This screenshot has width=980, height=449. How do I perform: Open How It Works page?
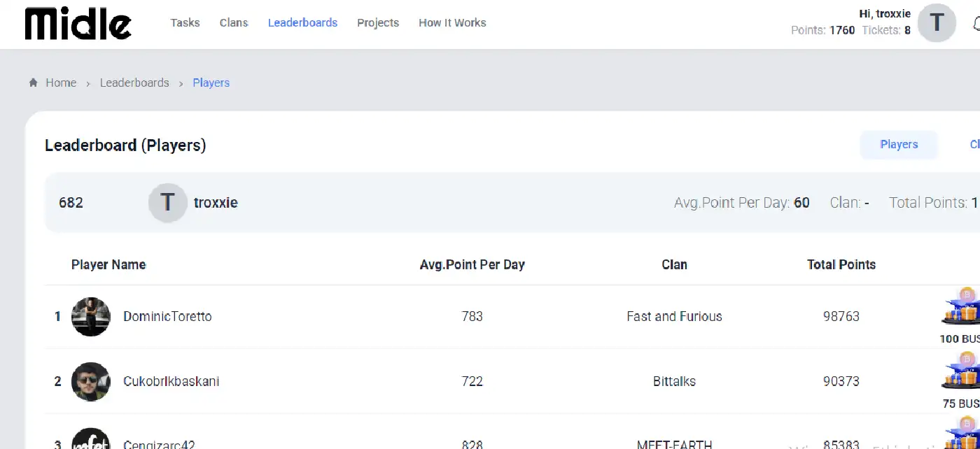pos(452,23)
